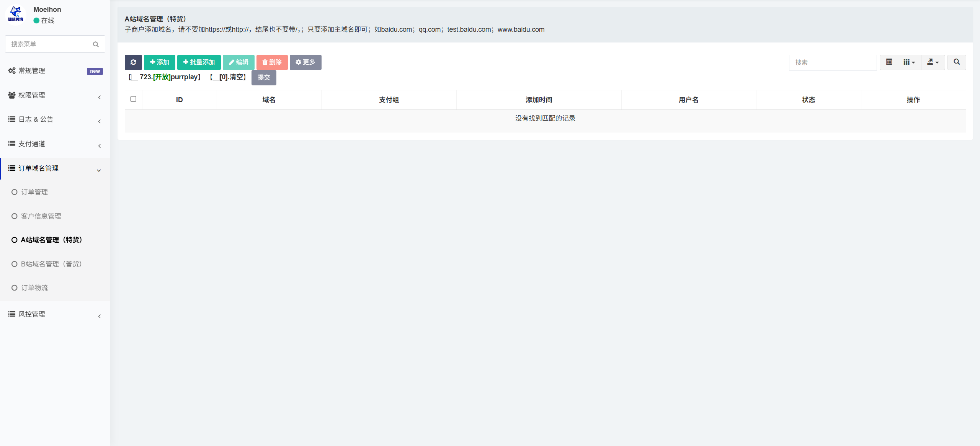Open the 更多 gear button
The height and width of the screenshot is (446, 980).
tap(305, 62)
